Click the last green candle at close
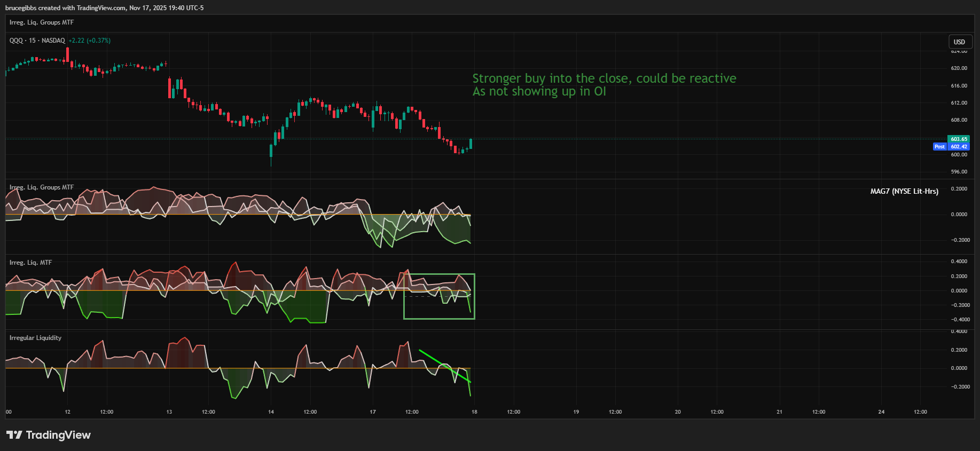Viewport: 980px width, 451px height. [x=471, y=144]
